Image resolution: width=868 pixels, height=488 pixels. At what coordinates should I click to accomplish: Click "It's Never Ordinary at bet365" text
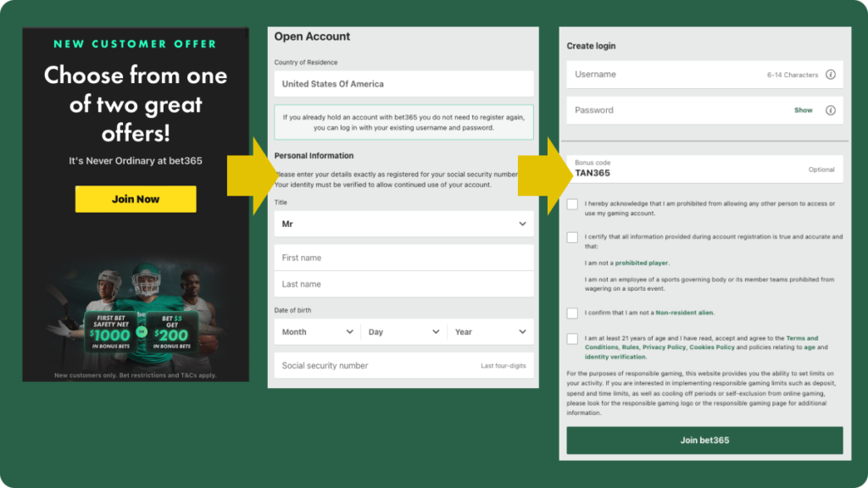pos(136,161)
